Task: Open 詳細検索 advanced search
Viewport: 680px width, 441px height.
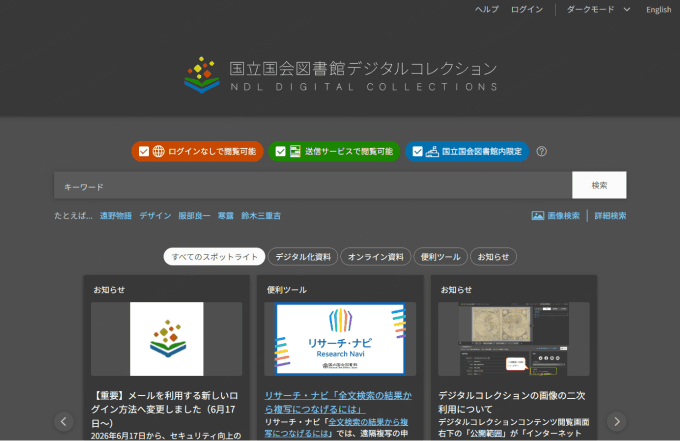Action: [610, 216]
